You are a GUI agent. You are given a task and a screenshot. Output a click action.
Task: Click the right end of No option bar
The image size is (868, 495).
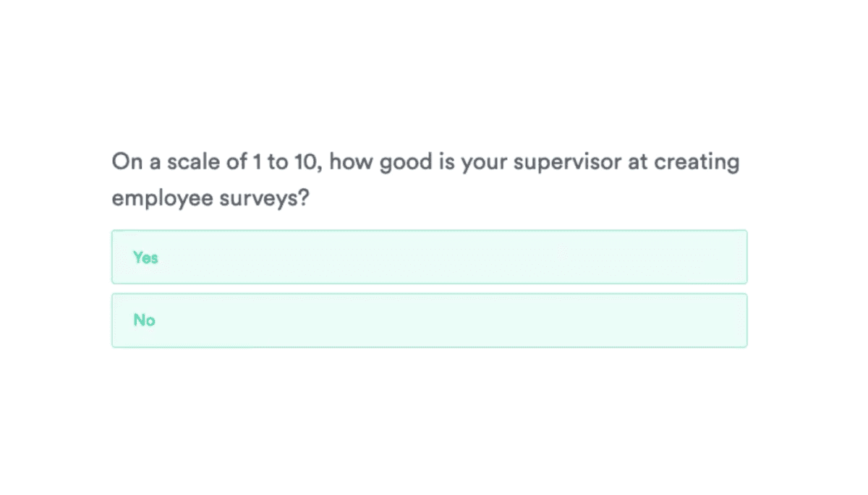point(731,320)
